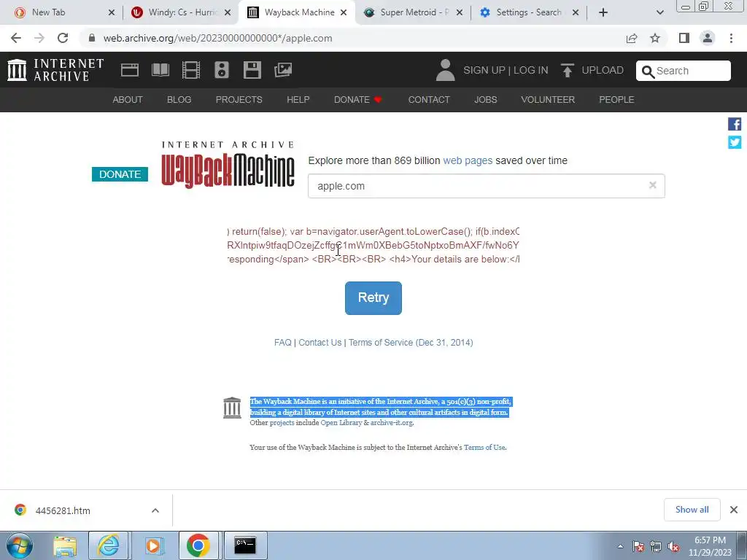Reload the current page
The width and height of the screenshot is (747, 560).
tap(63, 38)
